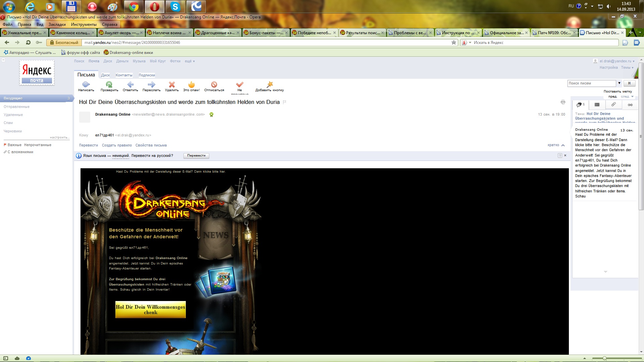Click the Н search button
Viewport: 644px width, 362px height.
(x=629, y=83)
